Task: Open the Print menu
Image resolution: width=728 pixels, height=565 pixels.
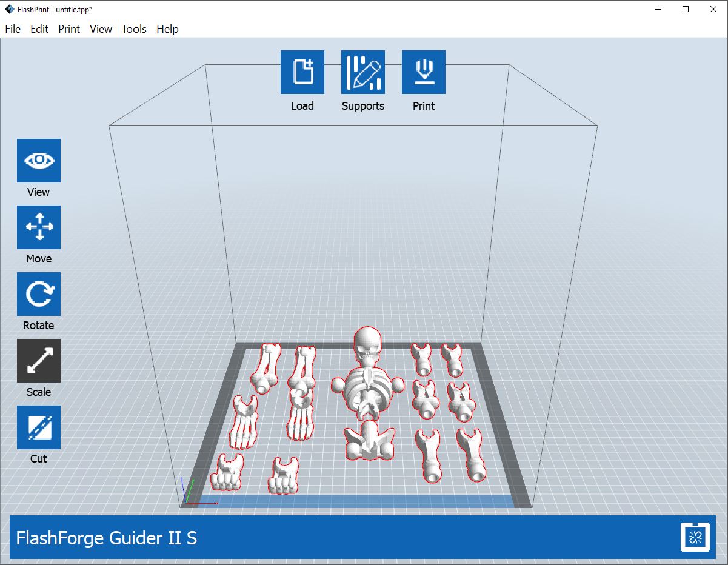Action: point(69,29)
